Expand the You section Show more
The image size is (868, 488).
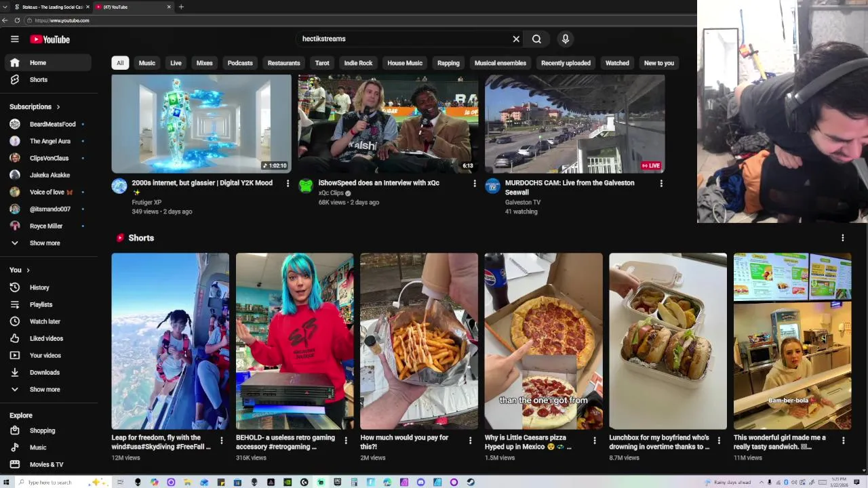pos(47,389)
